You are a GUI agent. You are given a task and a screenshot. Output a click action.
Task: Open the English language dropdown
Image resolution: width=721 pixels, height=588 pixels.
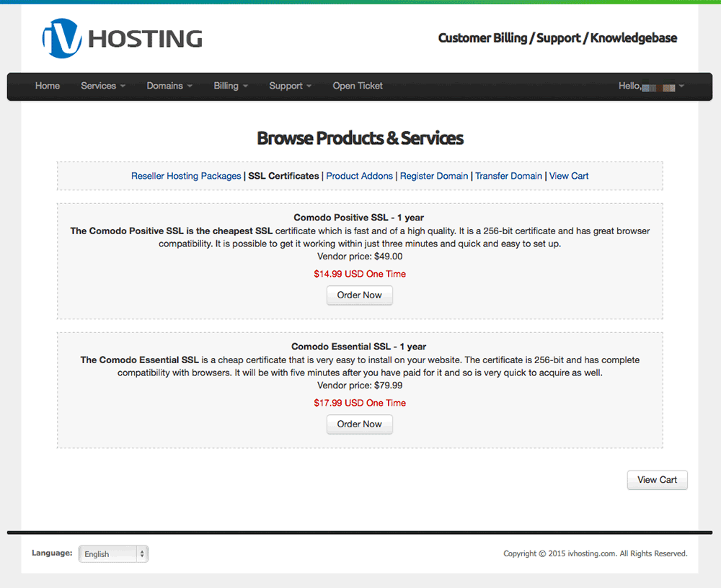(x=113, y=554)
